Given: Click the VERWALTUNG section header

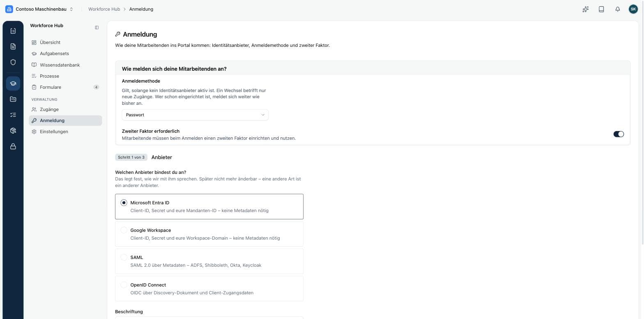Looking at the screenshot, I should [x=44, y=99].
